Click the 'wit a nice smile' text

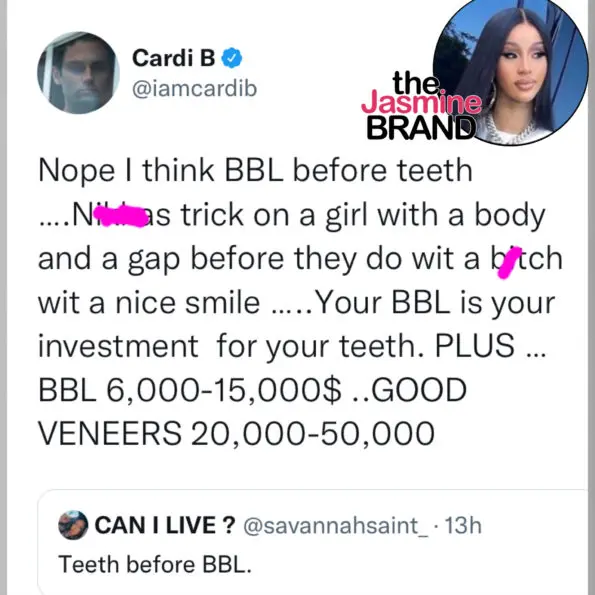pos(149,302)
